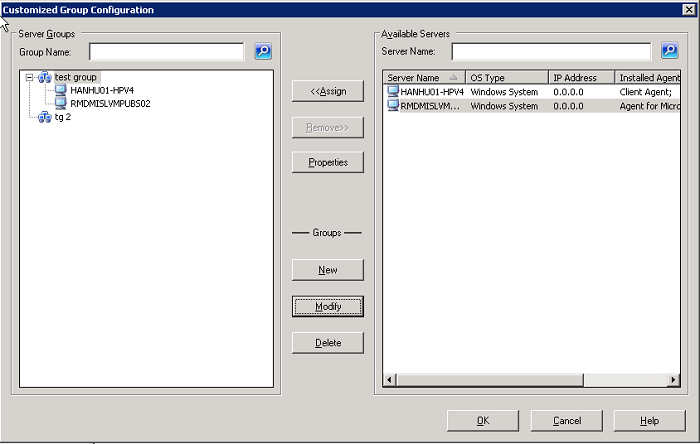Open the Help button
The width and height of the screenshot is (700, 444).
pyautogui.click(x=650, y=421)
